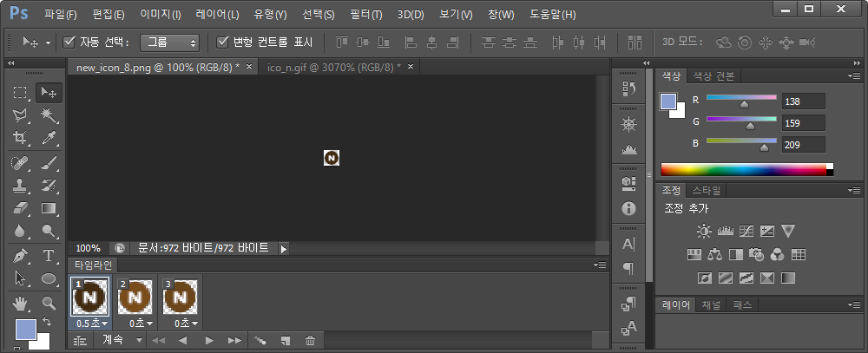Add a Channel Mixer adjustment
Screen dimensions: 868x353
click(x=777, y=254)
